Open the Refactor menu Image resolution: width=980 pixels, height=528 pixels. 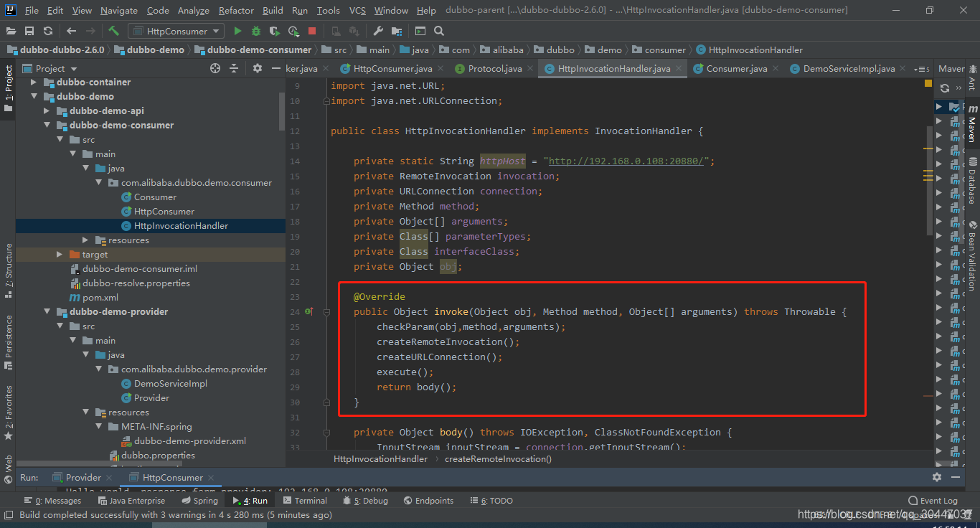pyautogui.click(x=237, y=10)
